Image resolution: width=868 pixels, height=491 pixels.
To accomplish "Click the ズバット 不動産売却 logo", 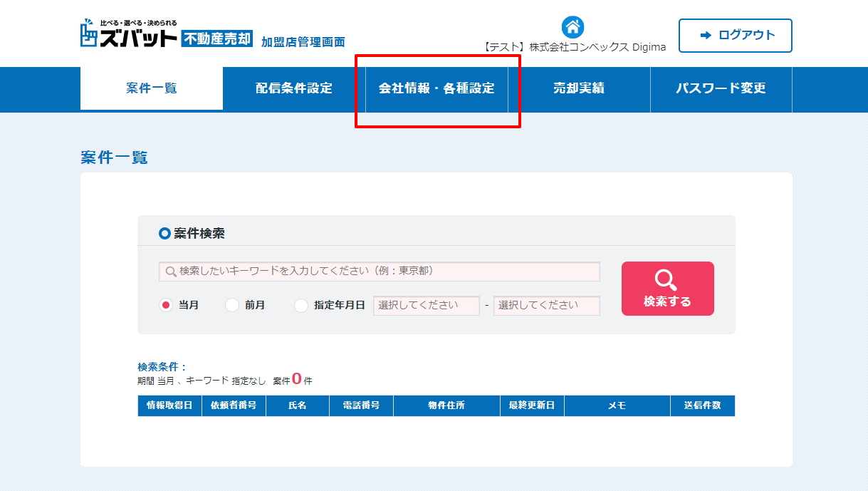I will (x=166, y=35).
